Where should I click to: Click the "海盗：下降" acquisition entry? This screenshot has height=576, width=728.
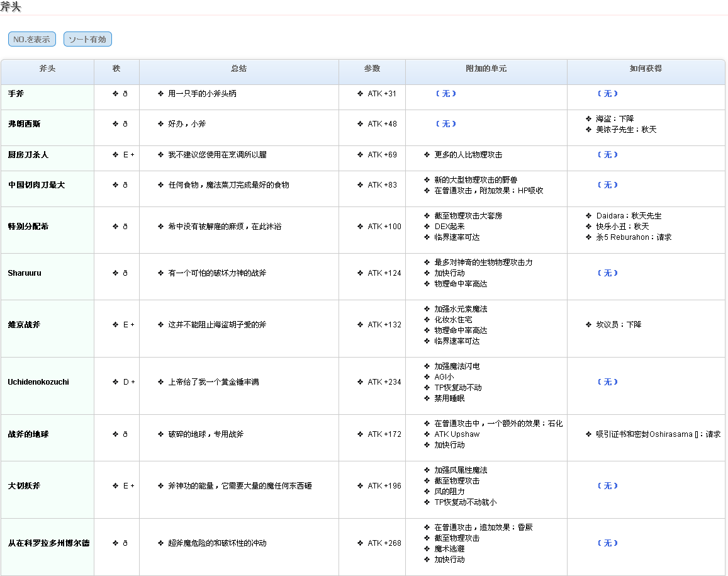click(615, 119)
